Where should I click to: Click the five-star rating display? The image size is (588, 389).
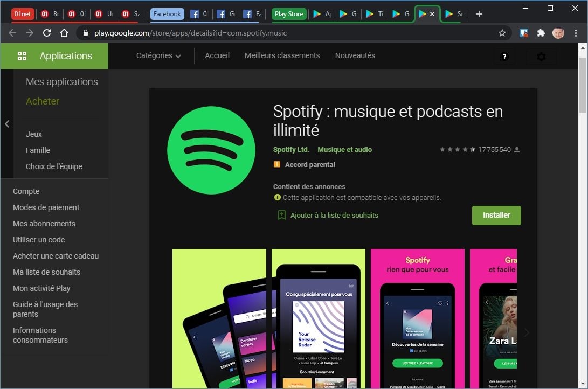pyautogui.click(x=457, y=150)
